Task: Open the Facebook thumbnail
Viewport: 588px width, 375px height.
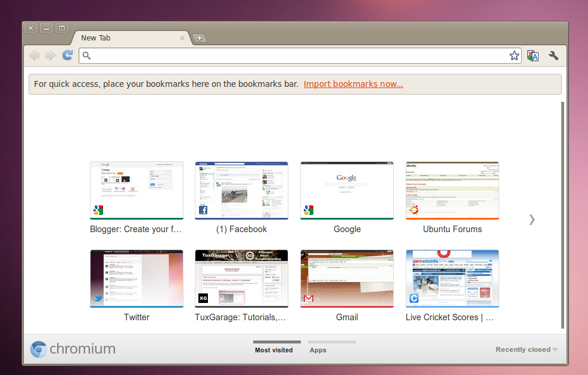Action: [241, 190]
